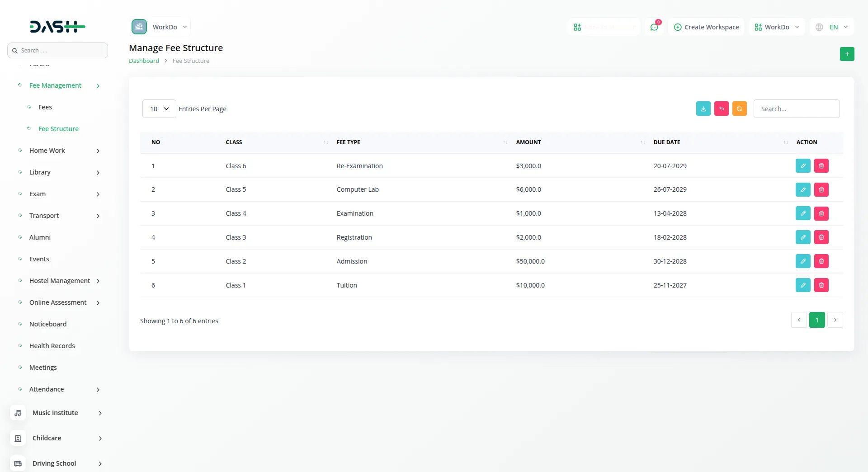868x472 pixels.
Task: Edit the Class 5 Computer Lab fee
Action: (x=803, y=189)
